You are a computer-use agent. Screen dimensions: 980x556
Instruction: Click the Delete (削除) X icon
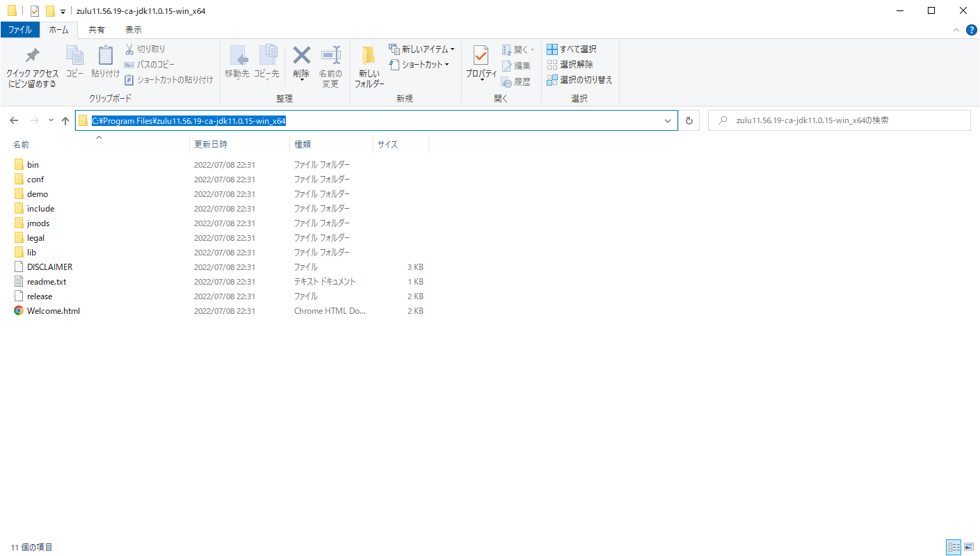pos(301,64)
